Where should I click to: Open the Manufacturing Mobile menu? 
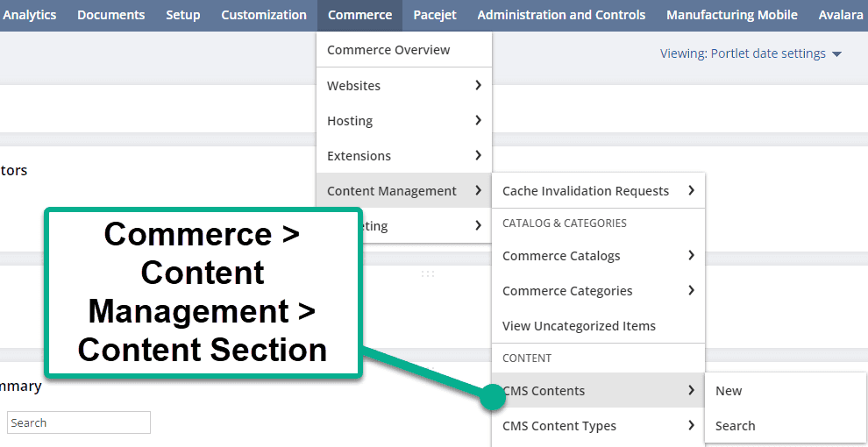point(732,16)
